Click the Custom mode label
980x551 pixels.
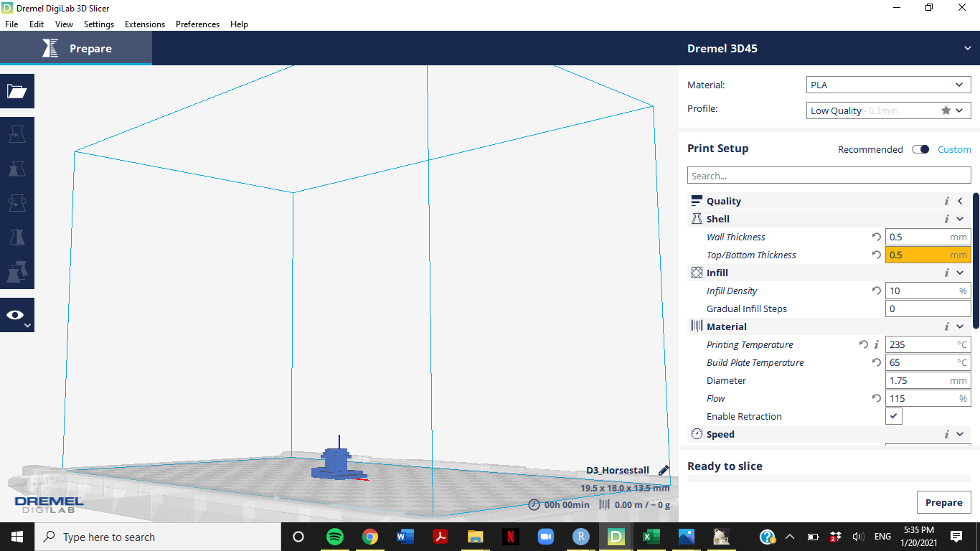pos(954,149)
